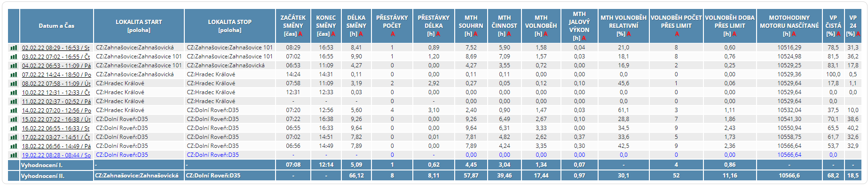The width and height of the screenshot is (868, 186).
Task: Open the chart icon for 14.02.22 row
Action: pos(14,110)
